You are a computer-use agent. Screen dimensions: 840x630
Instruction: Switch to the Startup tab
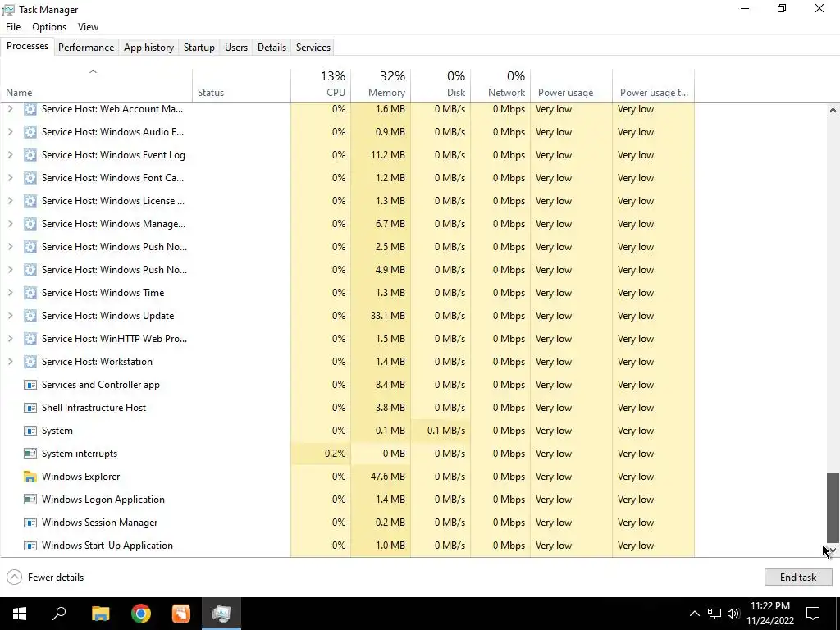[x=199, y=47]
